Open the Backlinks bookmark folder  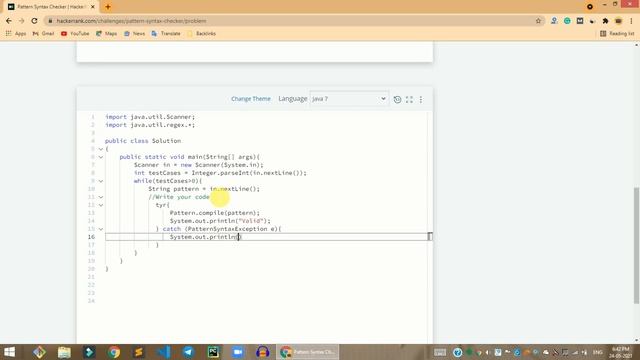pos(201,33)
